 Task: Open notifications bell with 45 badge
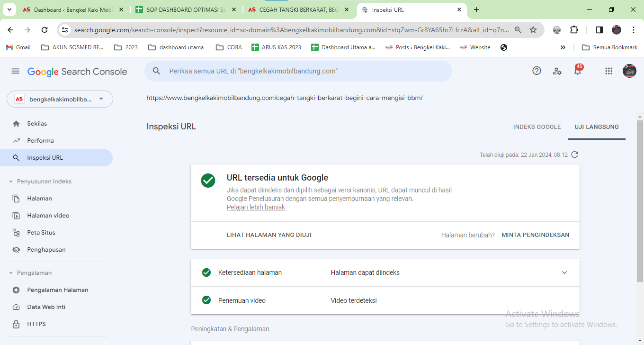[578, 70]
